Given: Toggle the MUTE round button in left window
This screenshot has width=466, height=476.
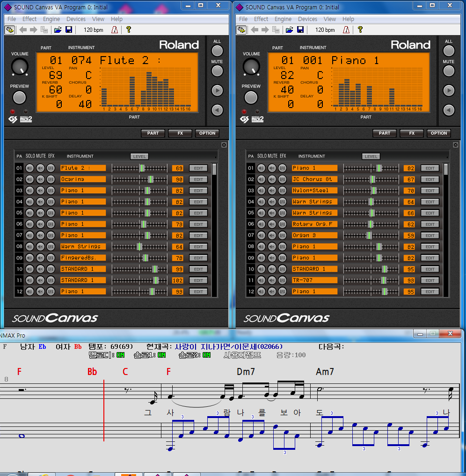Looking at the screenshot, I should [217, 71].
